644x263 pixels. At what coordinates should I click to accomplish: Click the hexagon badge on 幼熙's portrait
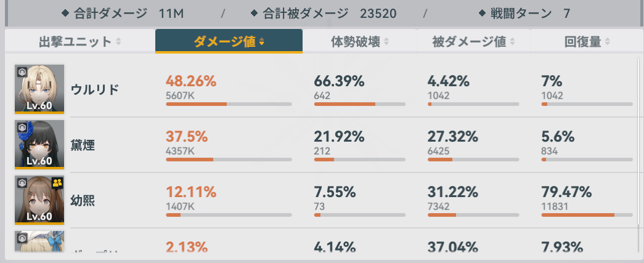point(21,182)
